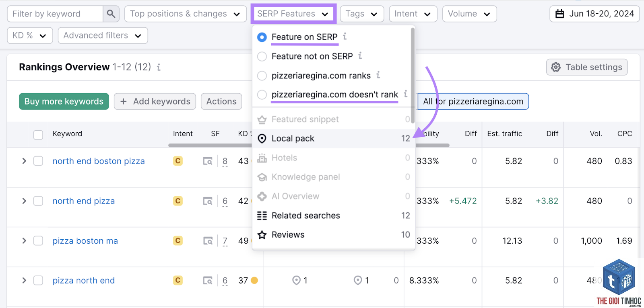Expand the pizza north end row
Screen dimensions: 644x308
[x=24, y=281]
